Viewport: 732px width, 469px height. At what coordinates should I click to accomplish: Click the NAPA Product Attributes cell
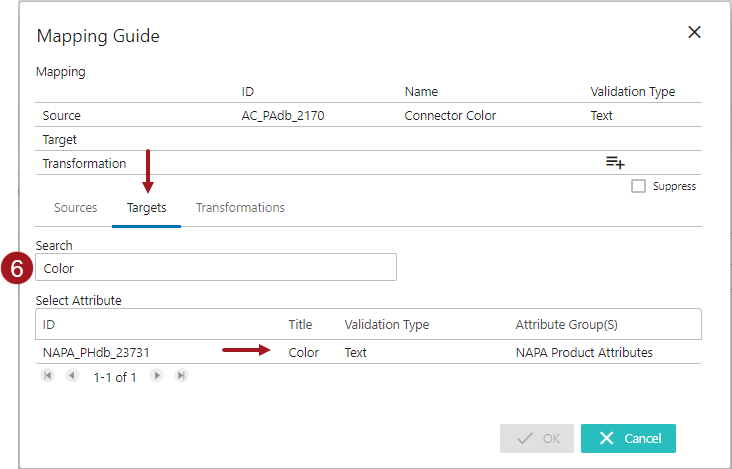pos(584,352)
